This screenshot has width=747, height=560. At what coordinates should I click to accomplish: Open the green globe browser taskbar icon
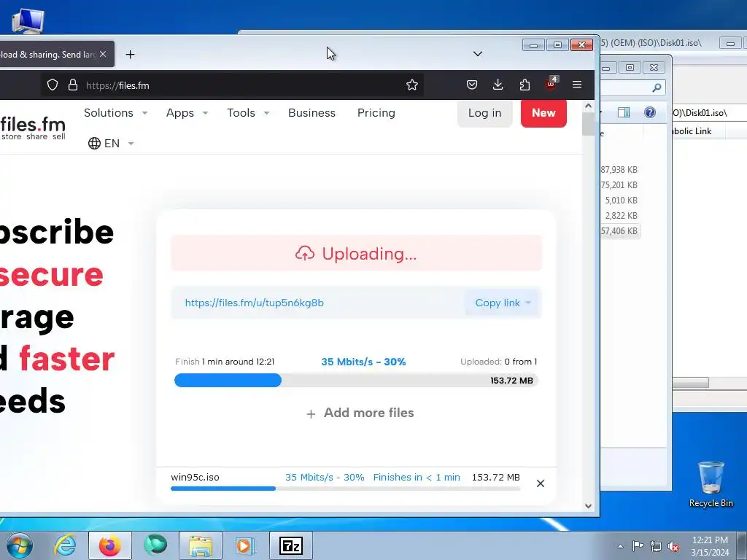(155, 545)
